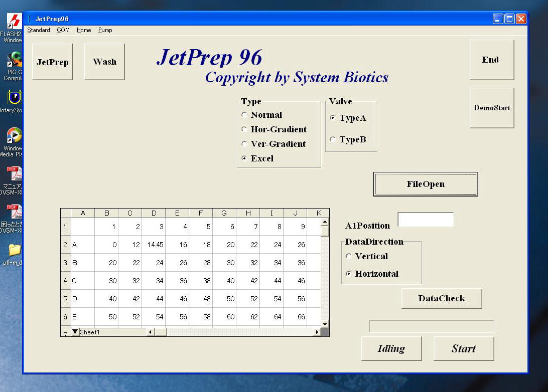Image resolution: width=548 pixels, height=392 pixels.
Task: Click the DemoStart button
Action: pos(492,108)
